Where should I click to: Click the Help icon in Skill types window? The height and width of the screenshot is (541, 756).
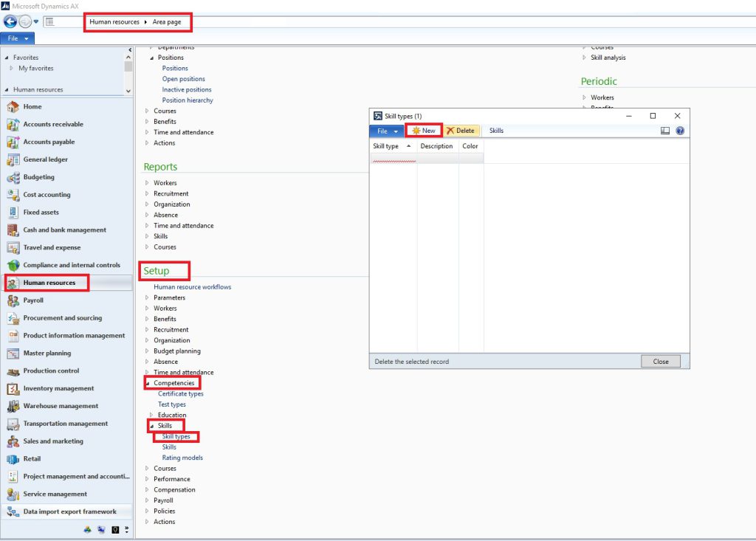(x=680, y=131)
